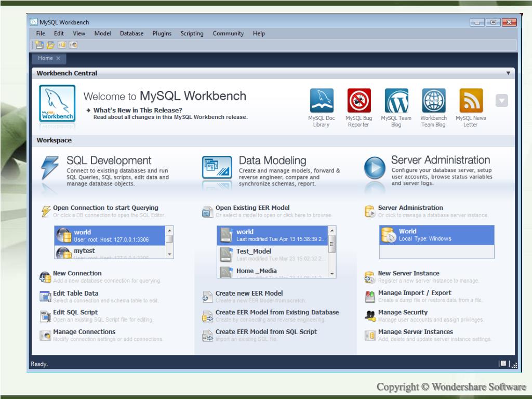Open the MySQL Team Blog icon
This screenshot has height=399, width=532.
click(396, 100)
